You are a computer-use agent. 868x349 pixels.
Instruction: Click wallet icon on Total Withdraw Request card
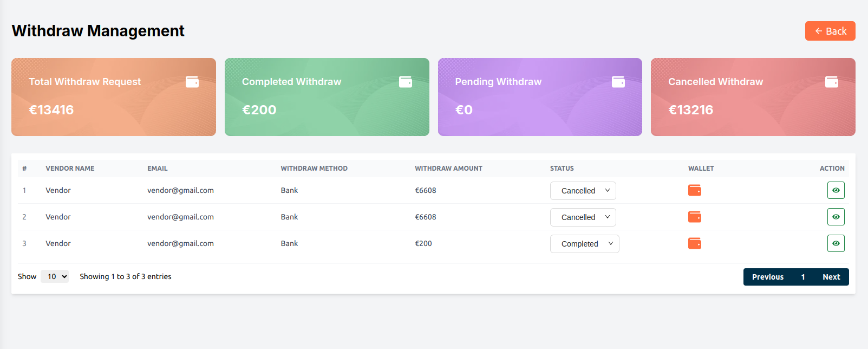(x=192, y=82)
